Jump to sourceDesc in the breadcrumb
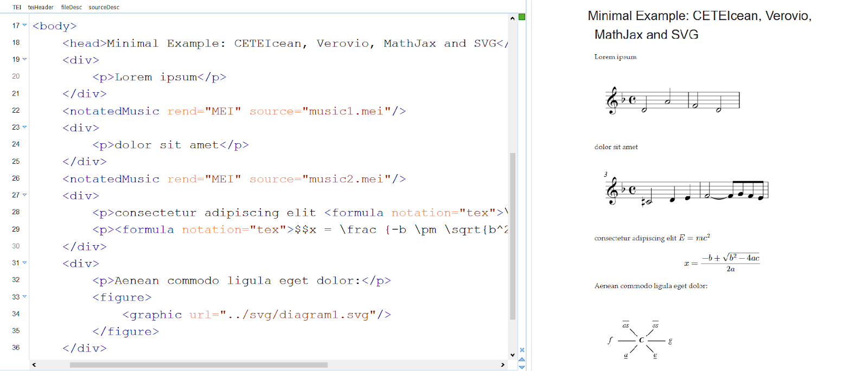 click(104, 7)
